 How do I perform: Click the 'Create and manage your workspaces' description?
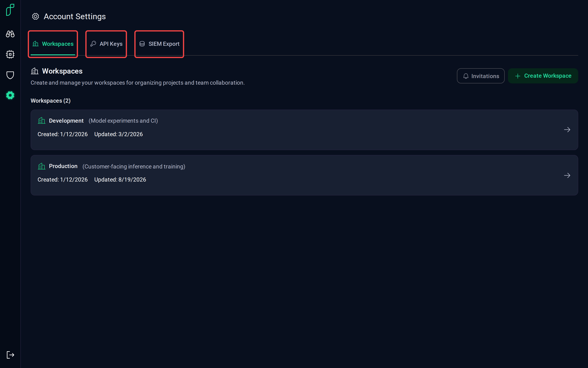[138, 83]
